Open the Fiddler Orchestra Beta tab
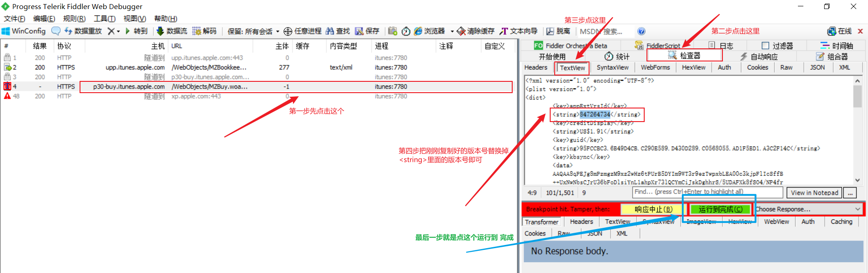 [x=571, y=46]
